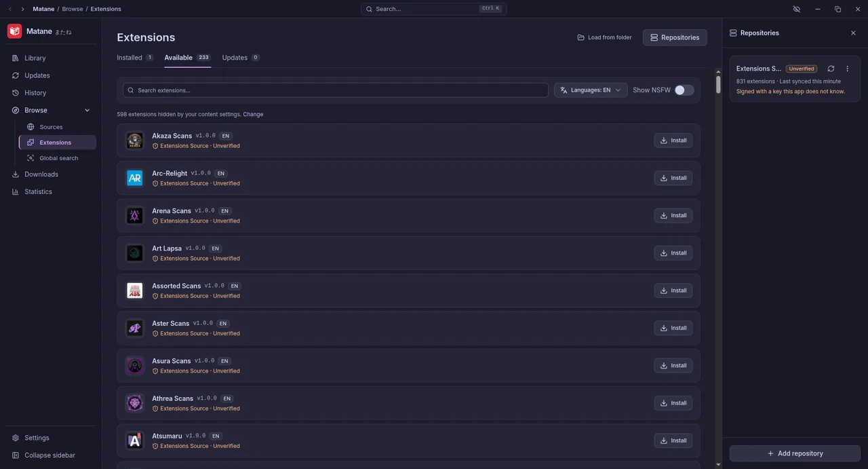The image size is (868, 469).
Task: Install Athrea Scans extension
Action: coord(673,403)
